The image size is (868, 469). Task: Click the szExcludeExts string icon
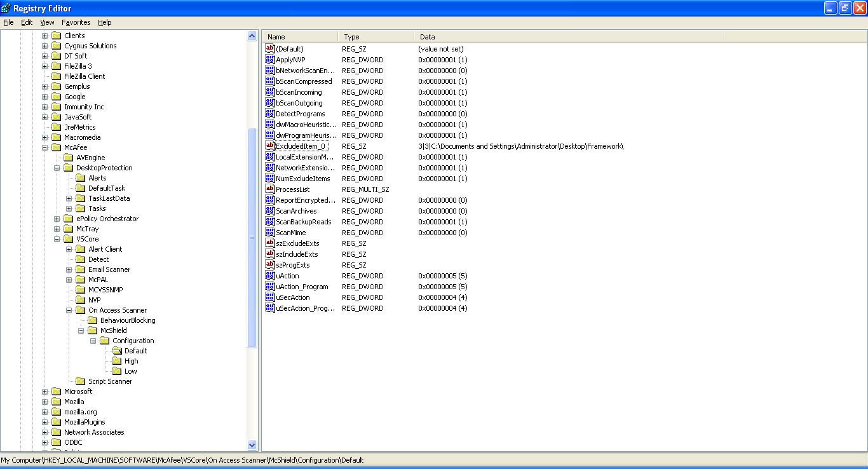(270, 243)
